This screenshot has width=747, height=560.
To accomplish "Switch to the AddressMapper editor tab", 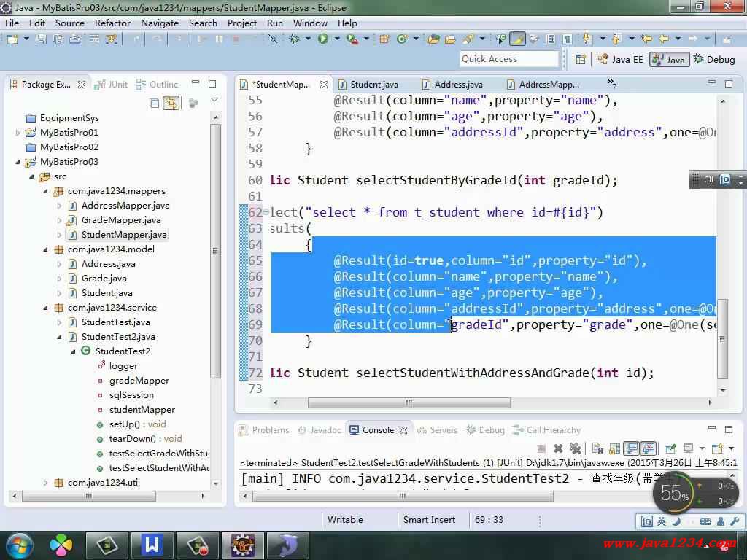I will 543,85.
